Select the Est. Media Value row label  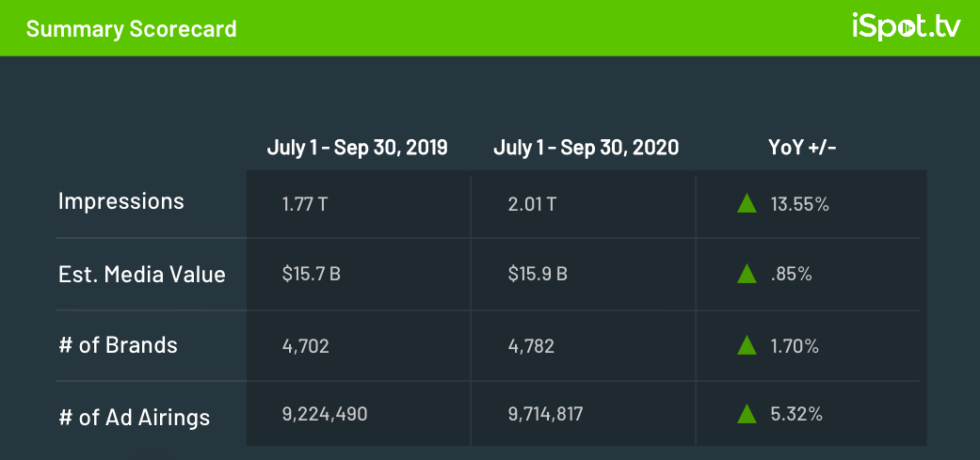(142, 274)
